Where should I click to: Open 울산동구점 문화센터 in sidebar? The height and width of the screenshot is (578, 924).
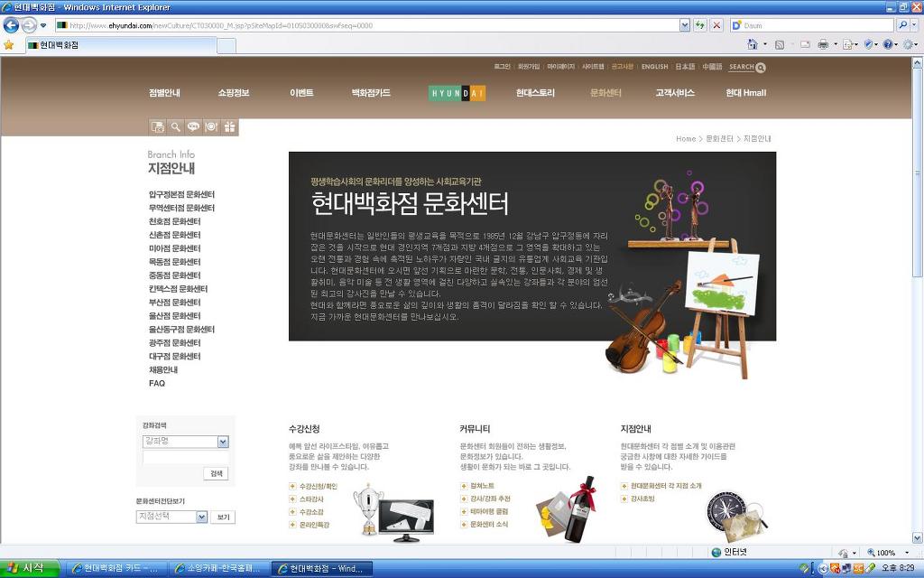tap(181, 330)
